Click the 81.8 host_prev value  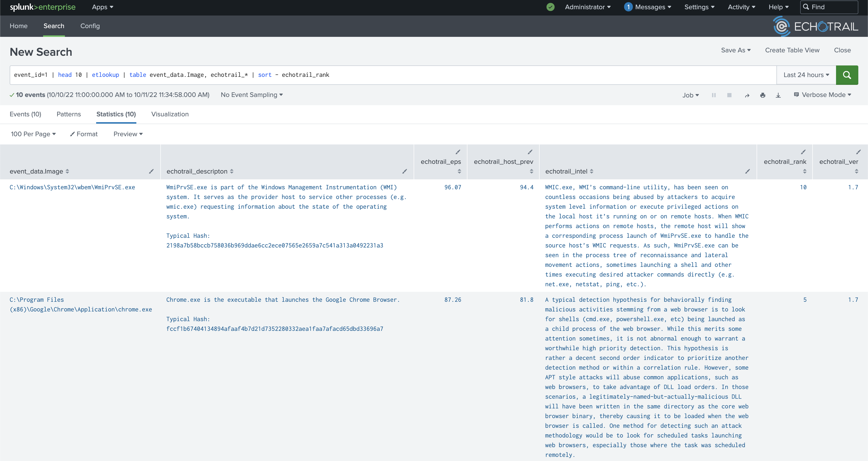(527, 300)
